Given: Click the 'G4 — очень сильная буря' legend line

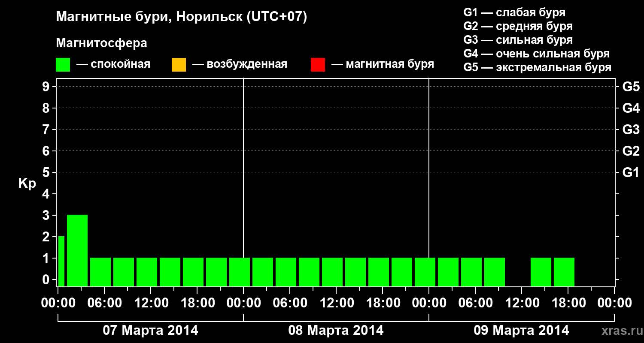Looking at the screenshot, I should pos(537,54).
